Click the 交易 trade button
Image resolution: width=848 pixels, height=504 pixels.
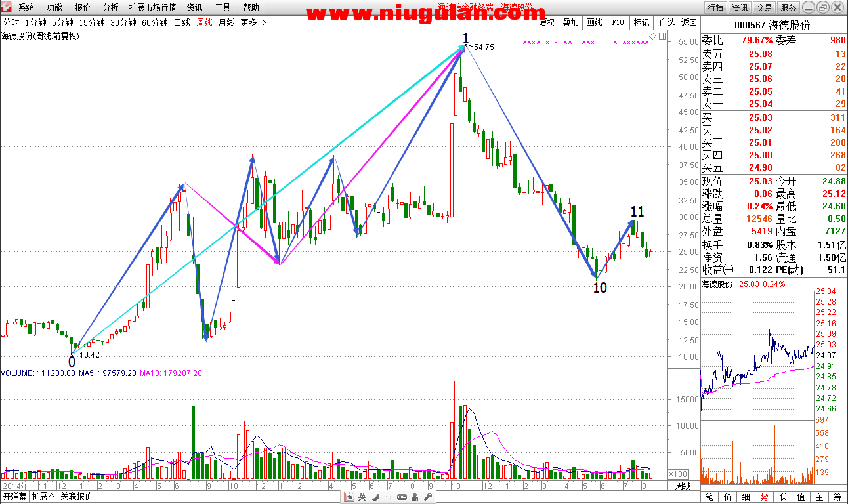[x=764, y=7]
